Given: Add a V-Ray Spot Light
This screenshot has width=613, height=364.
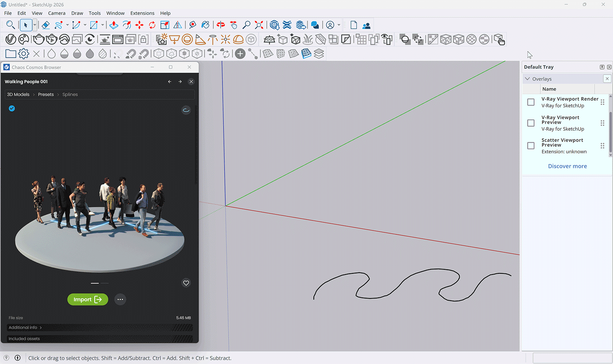Looking at the screenshot, I should 200,39.
